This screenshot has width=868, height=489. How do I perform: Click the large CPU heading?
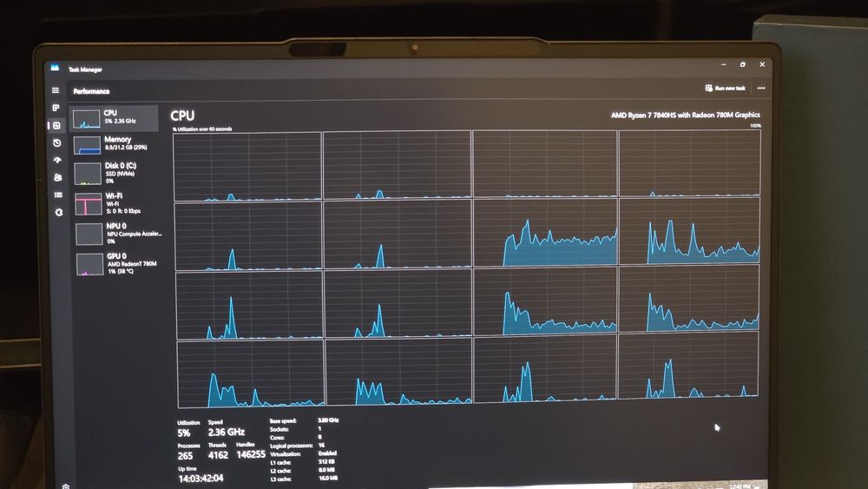click(x=182, y=116)
